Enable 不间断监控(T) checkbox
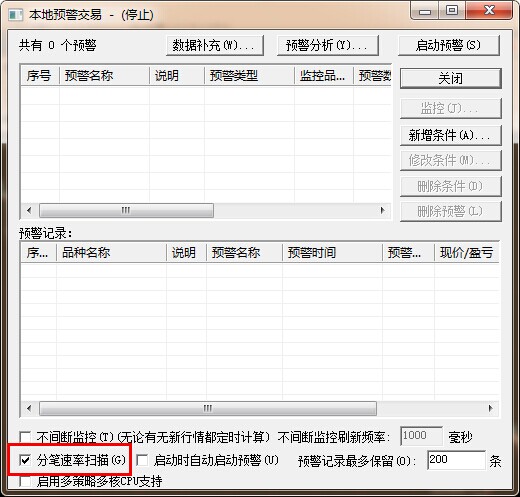Screen dimensions: 520x497 click(25, 437)
